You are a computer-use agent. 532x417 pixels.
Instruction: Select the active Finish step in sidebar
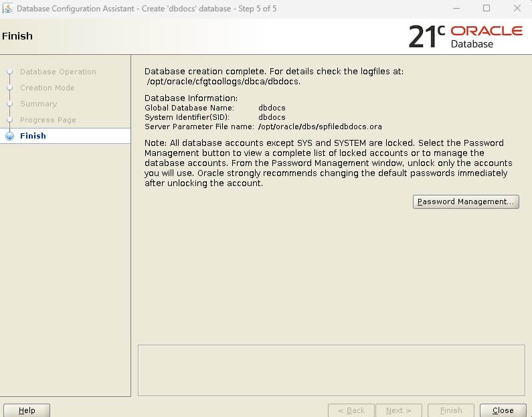pos(65,136)
